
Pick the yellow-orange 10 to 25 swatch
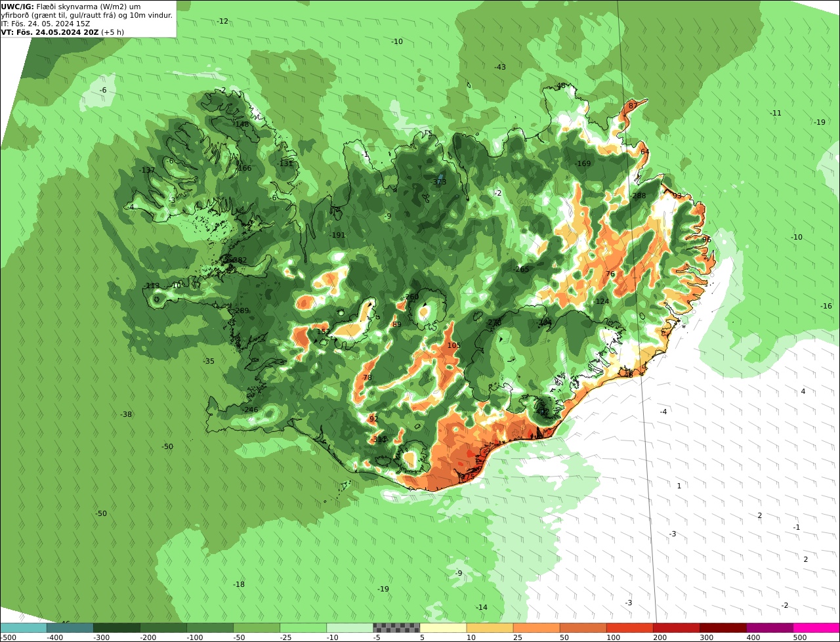click(490, 628)
